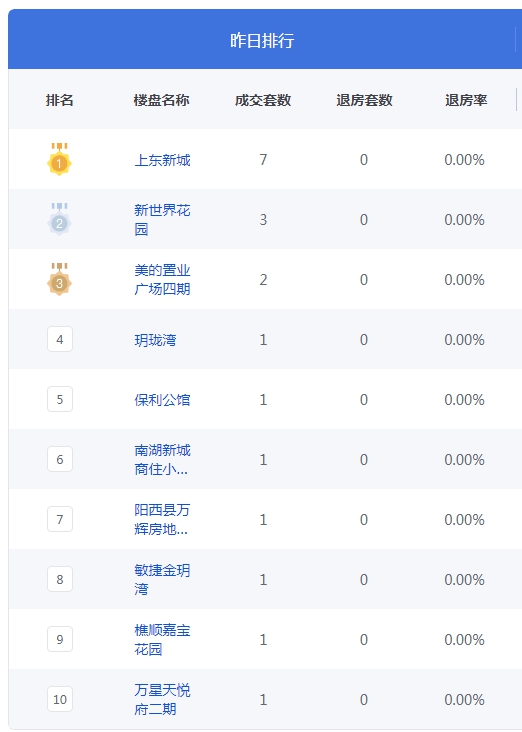Click the silver rank 2 medal icon
Screen dimensions: 522x732
59,219
